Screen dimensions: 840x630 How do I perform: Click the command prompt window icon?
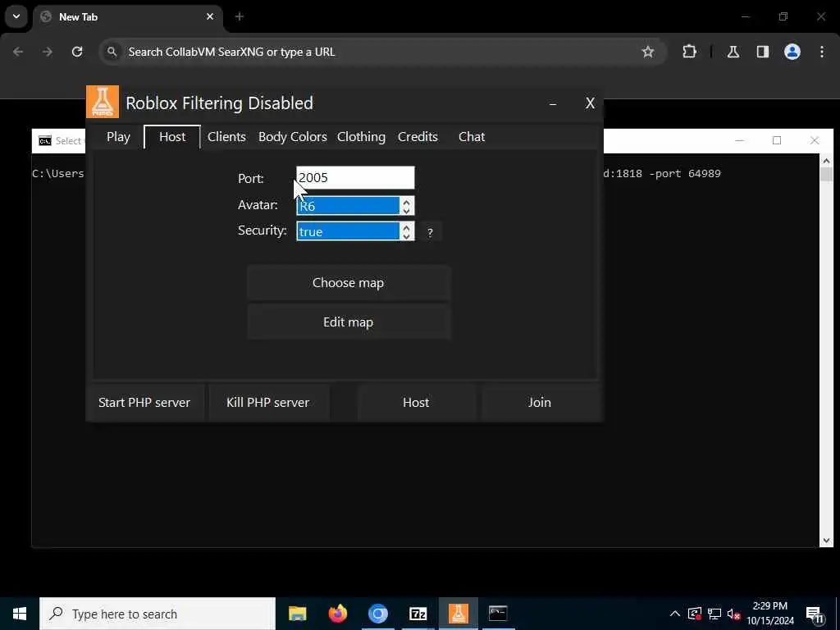pos(45,141)
